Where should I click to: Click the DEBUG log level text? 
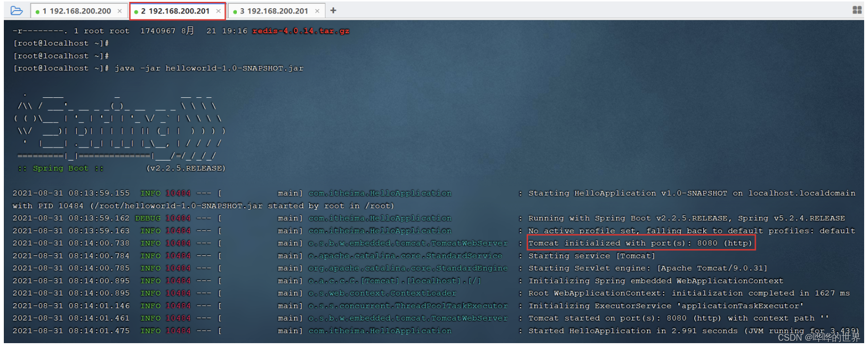point(148,218)
